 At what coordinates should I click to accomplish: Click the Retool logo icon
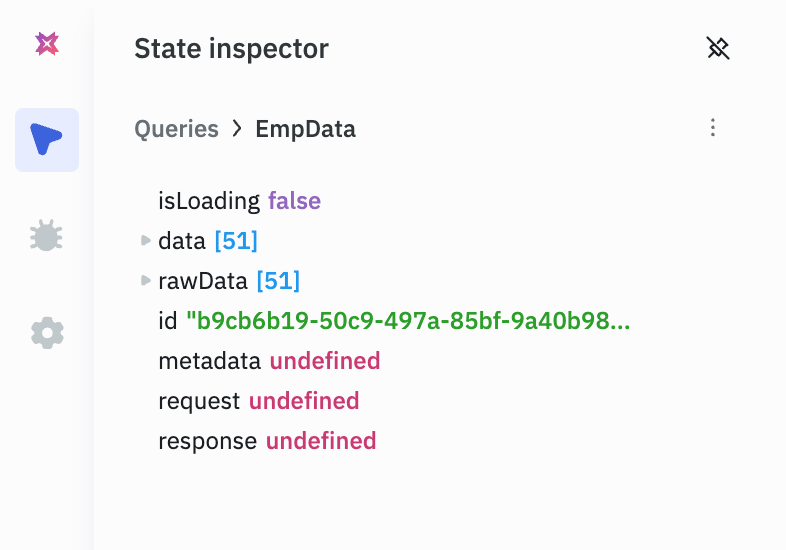tap(47, 43)
